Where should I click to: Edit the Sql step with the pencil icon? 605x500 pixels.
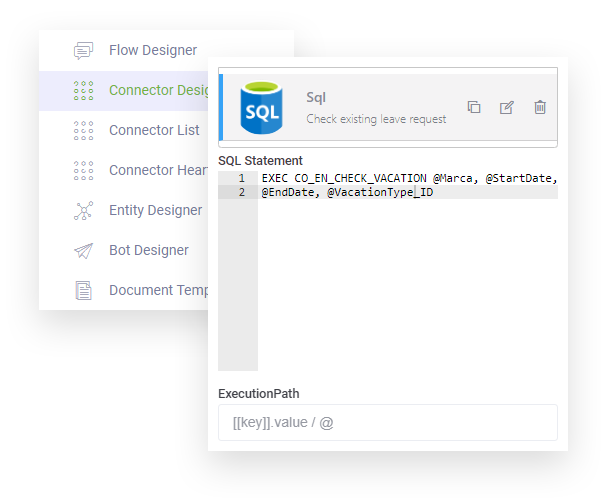tap(507, 107)
